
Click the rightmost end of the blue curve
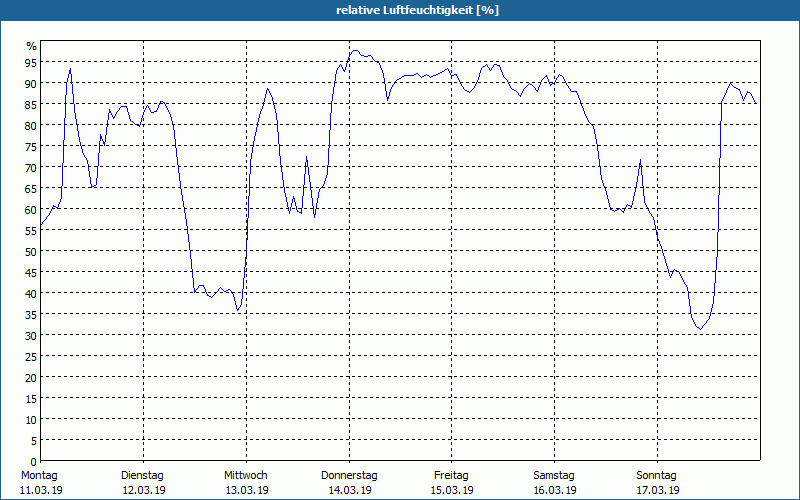point(756,104)
